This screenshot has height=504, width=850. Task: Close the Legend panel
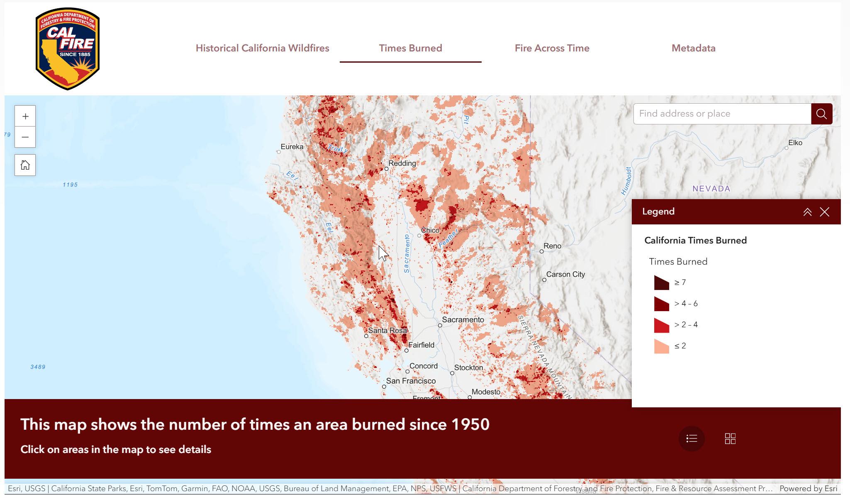tap(824, 212)
